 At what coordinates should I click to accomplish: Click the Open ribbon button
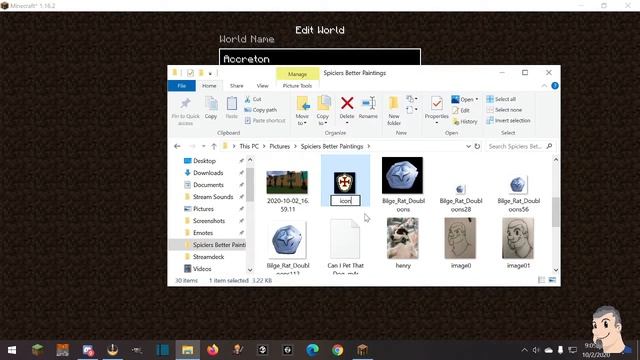coord(462,99)
